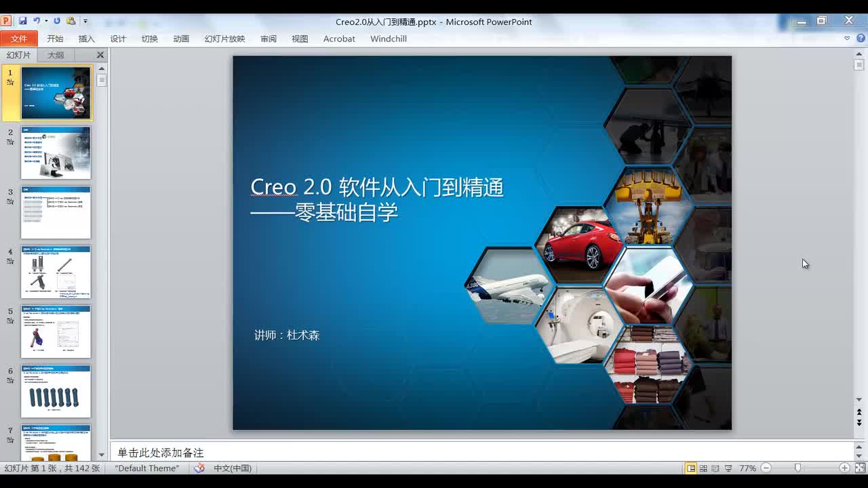Click the paste clipboard icon in quick access toolbar
This screenshot has height=488, width=868.
[71, 21]
